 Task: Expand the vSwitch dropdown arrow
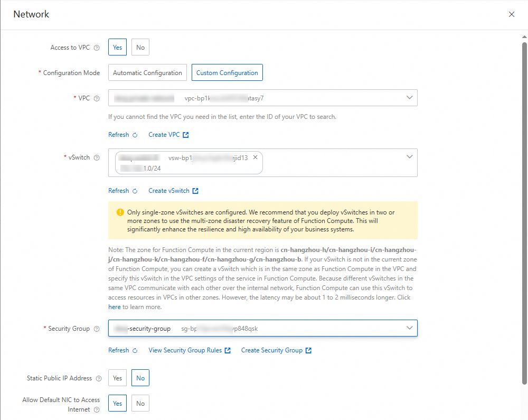(x=410, y=156)
